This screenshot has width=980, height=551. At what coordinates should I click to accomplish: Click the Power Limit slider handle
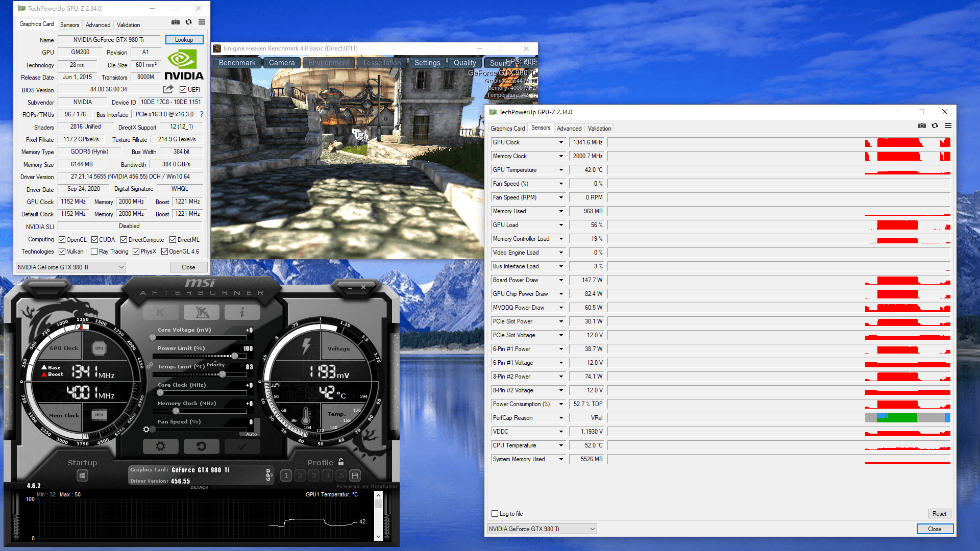tap(235, 356)
